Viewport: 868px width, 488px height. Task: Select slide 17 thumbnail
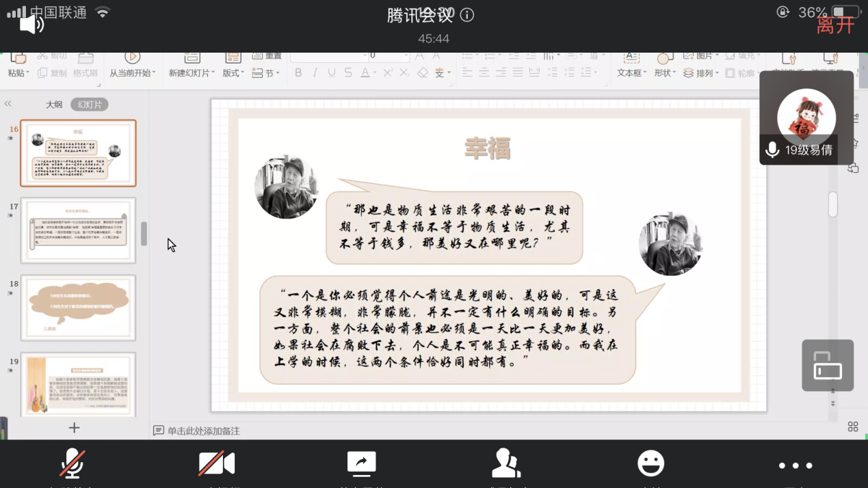(79, 230)
